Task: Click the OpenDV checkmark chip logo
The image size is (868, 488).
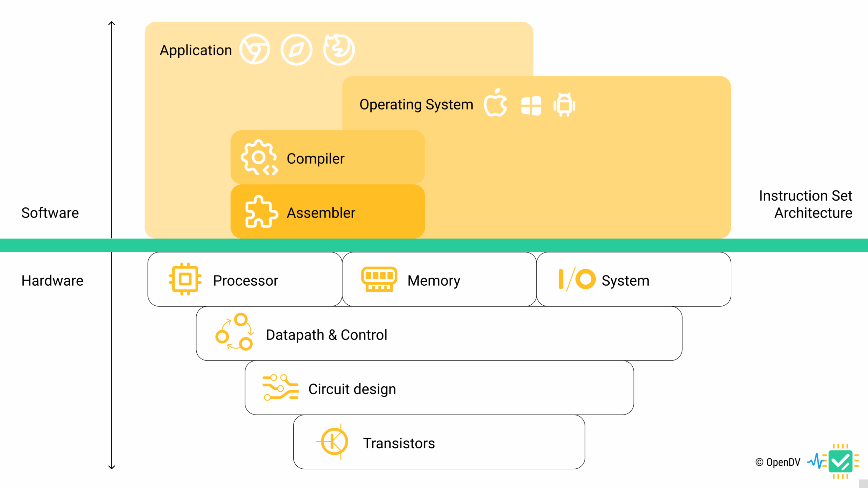Action: (840, 461)
